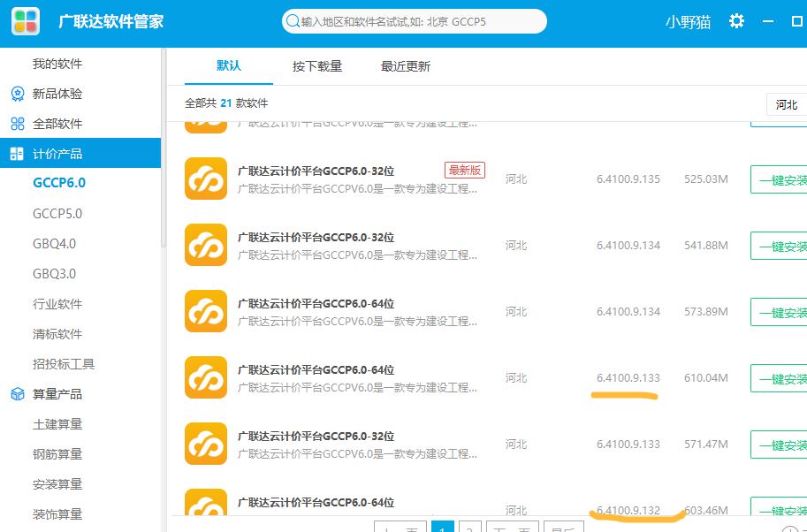The height and width of the screenshot is (532, 807).
Task: Go to page 1 in pagination
Action: 443,527
